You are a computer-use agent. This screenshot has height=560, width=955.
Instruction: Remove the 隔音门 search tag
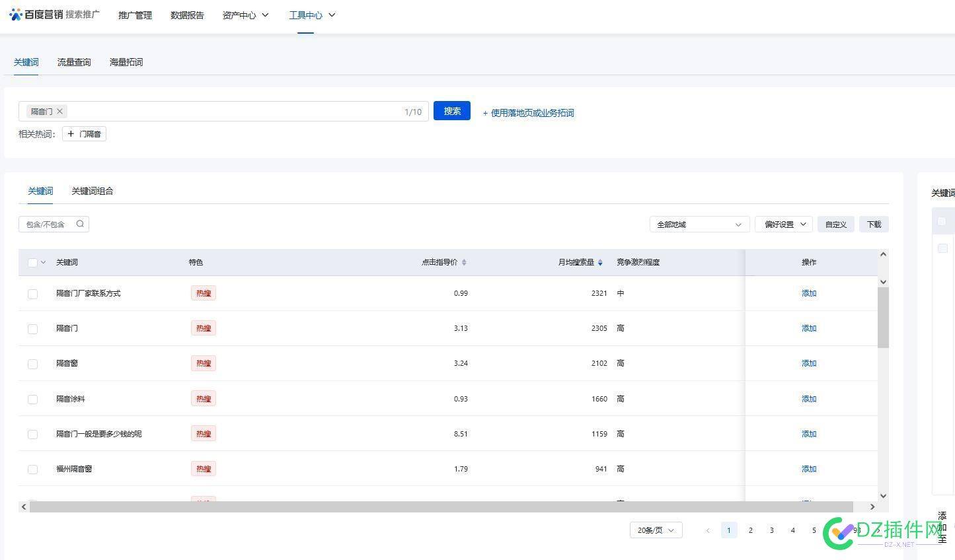[59, 112]
